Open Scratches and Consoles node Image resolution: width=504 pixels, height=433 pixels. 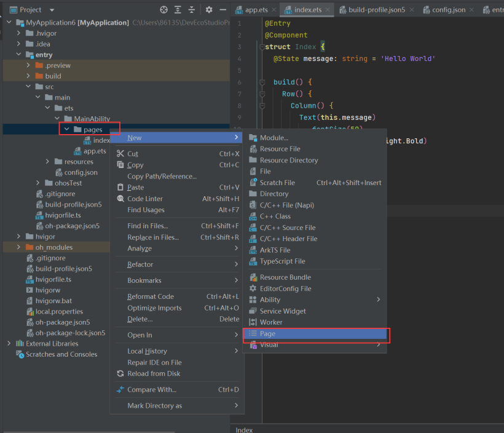[61, 354]
